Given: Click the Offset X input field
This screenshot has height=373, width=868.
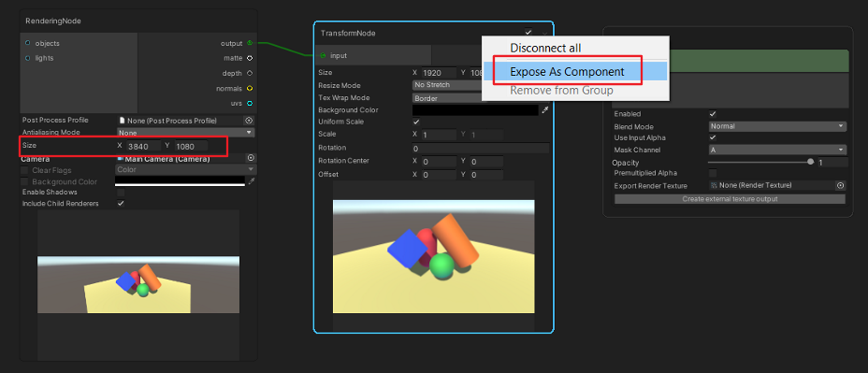Looking at the screenshot, I should pyautogui.click(x=439, y=175).
